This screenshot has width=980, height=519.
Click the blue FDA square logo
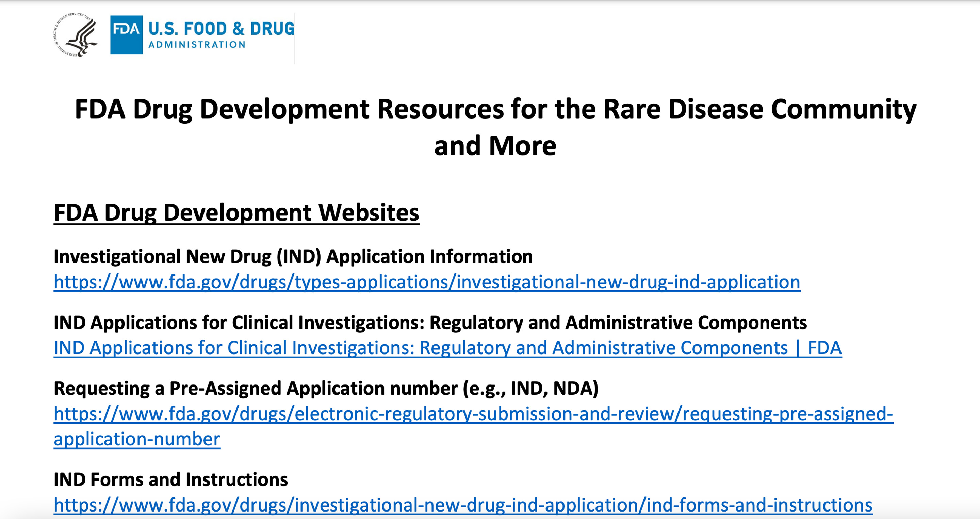[x=126, y=35]
